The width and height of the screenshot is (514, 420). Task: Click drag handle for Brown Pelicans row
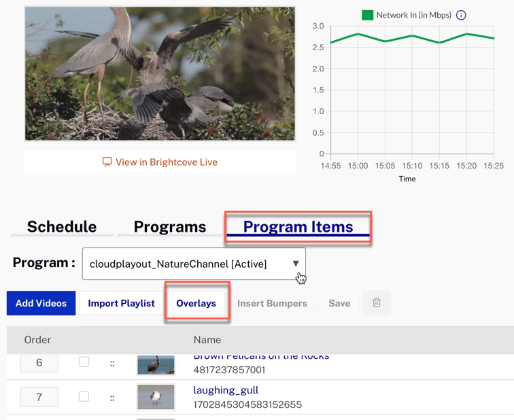coord(112,364)
